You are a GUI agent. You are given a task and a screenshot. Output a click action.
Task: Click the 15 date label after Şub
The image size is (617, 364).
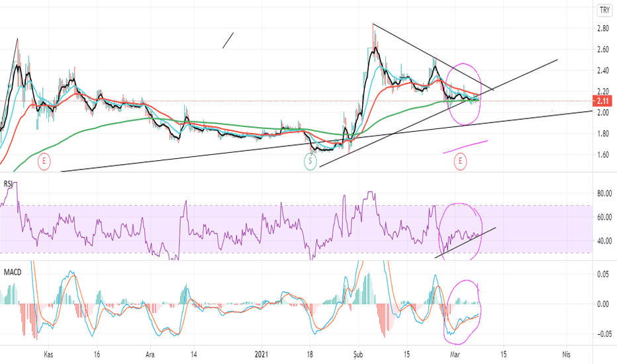(x=407, y=355)
